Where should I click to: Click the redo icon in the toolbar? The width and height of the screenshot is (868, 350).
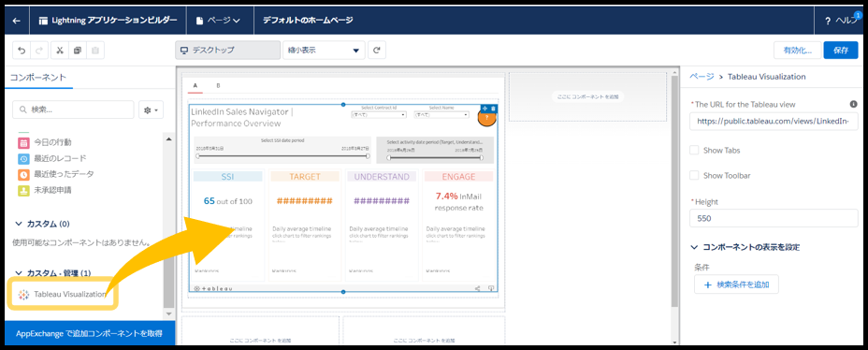tap(38, 51)
